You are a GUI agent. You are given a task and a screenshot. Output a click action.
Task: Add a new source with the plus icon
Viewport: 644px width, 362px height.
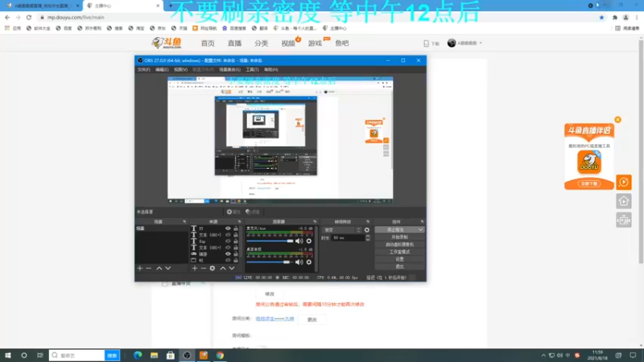click(x=195, y=268)
